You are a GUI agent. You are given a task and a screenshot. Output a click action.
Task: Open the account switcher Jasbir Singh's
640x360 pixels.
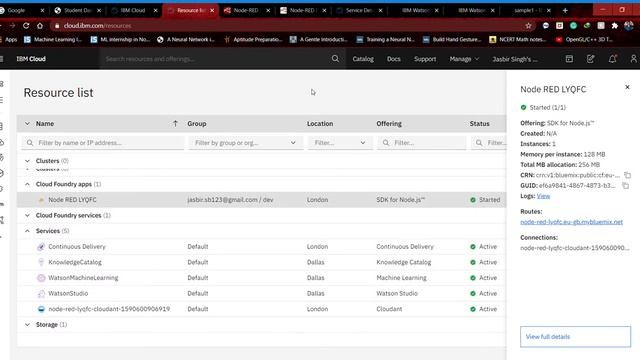click(x=515, y=59)
